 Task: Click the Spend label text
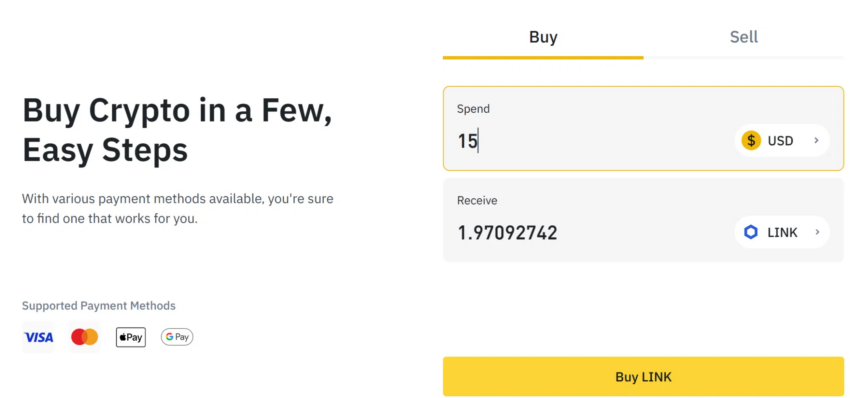click(x=473, y=109)
